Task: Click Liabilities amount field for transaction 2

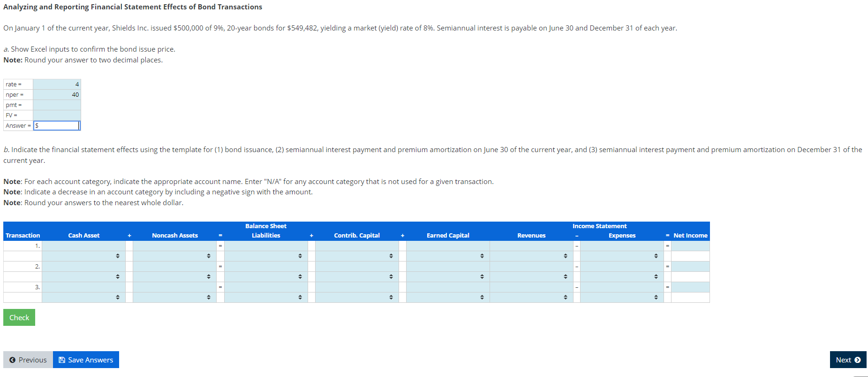Action: click(x=266, y=266)
